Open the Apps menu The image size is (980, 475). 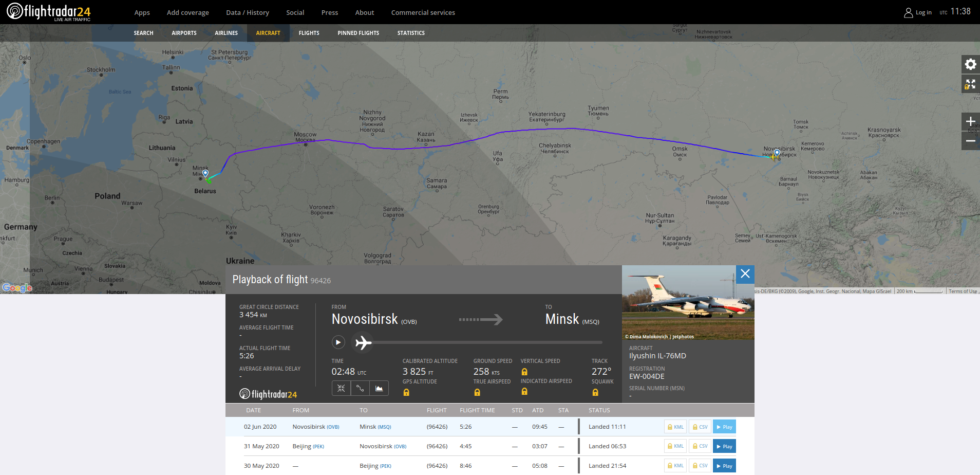[142, 12]
